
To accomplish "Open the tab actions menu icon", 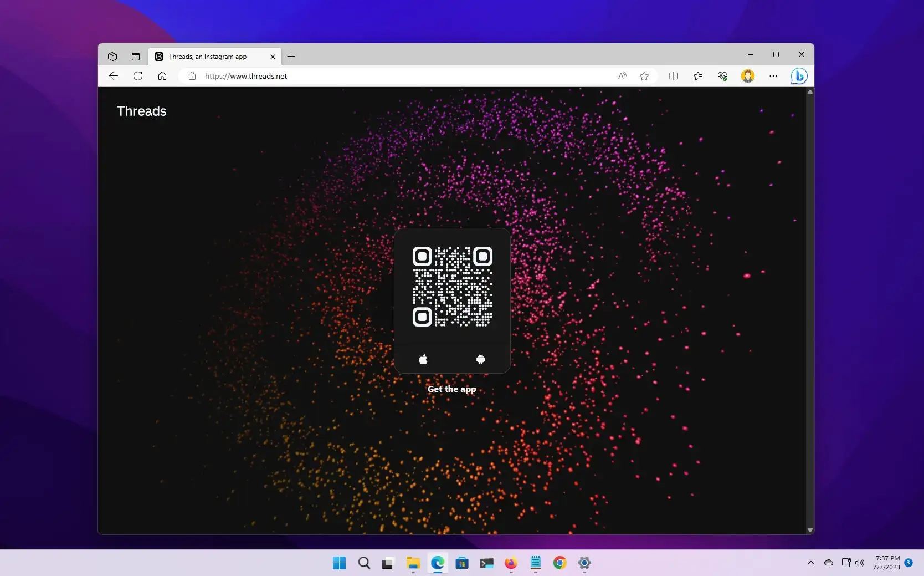I will coord(136,56).
